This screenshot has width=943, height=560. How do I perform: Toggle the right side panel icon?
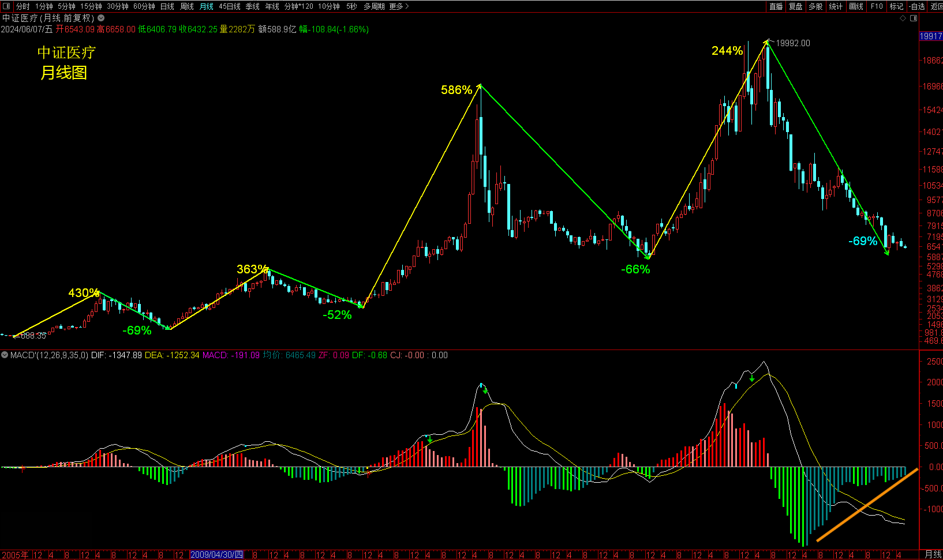(914, 18)
